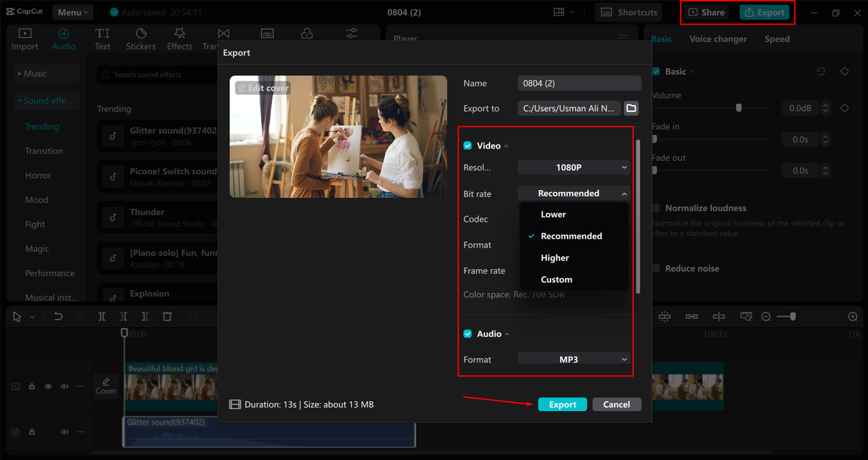The image size is (868, 460).
Task: Switch to Voice changer tab
Action: tap(718, 39)
